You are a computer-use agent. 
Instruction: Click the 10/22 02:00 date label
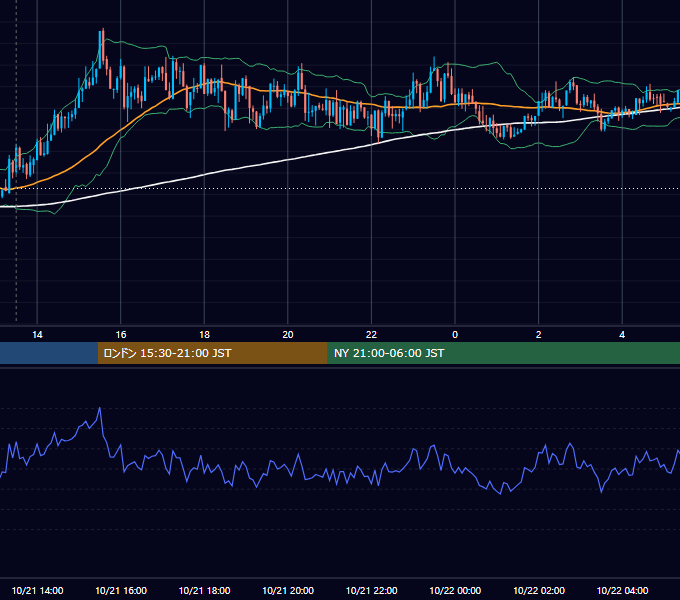point(539,590)
